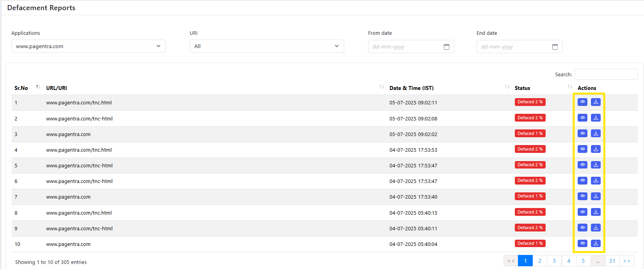Click timestamp 04-07-2025 05:40:11
The image size is (644, 269).
(413, 229)
